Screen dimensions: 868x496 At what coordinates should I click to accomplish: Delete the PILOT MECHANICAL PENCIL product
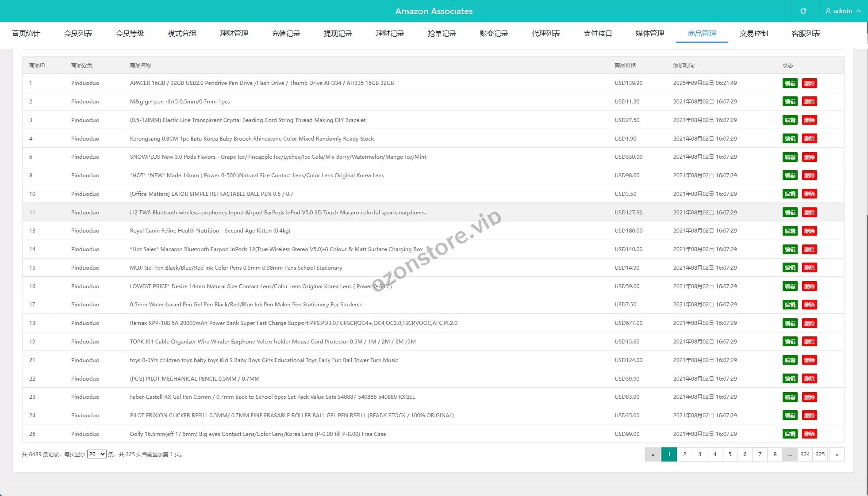(809, 379)
